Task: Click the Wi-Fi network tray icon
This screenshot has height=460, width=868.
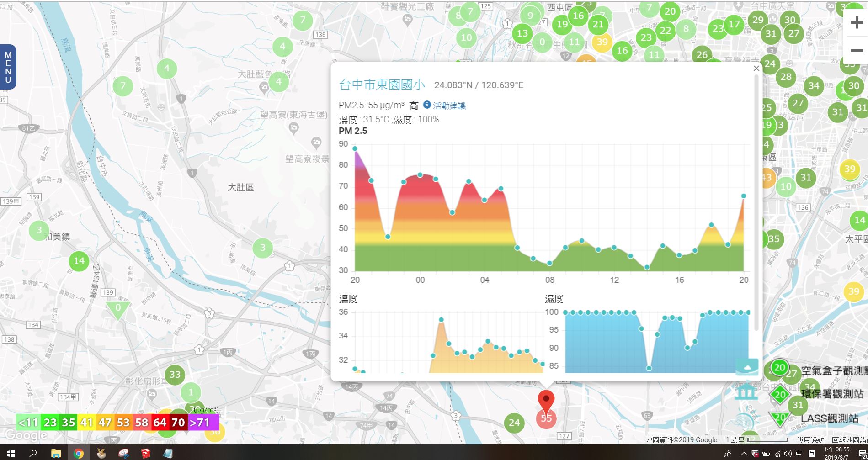Action: point(777,454)
